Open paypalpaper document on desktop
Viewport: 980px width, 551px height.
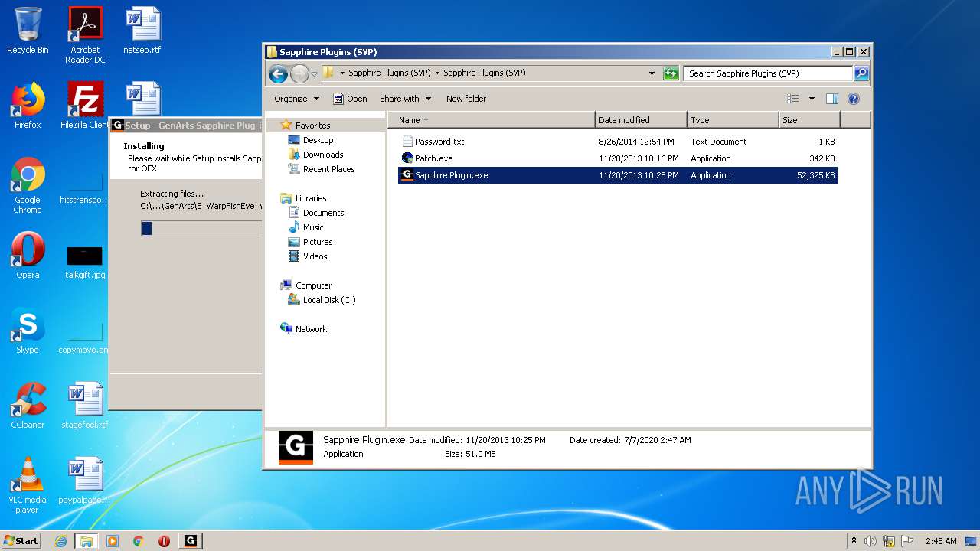pyautogui.click(x=85, y=481)
